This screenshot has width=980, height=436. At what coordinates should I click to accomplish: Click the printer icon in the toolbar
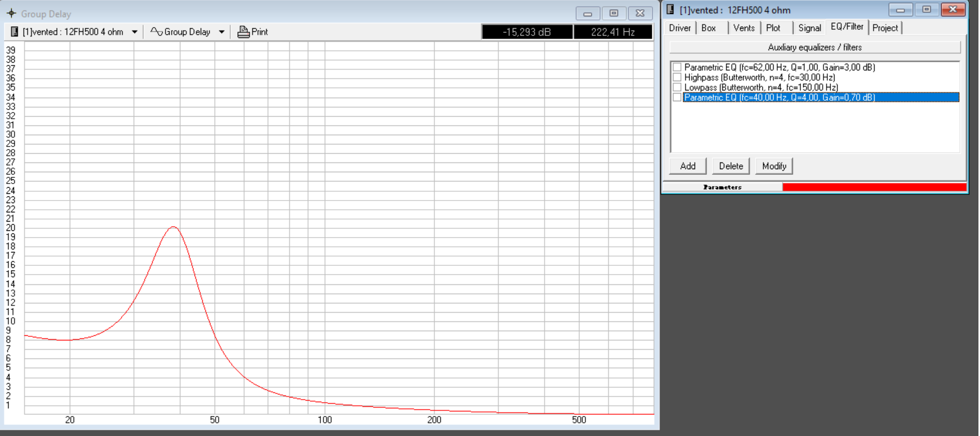click(x=243, y=32)
